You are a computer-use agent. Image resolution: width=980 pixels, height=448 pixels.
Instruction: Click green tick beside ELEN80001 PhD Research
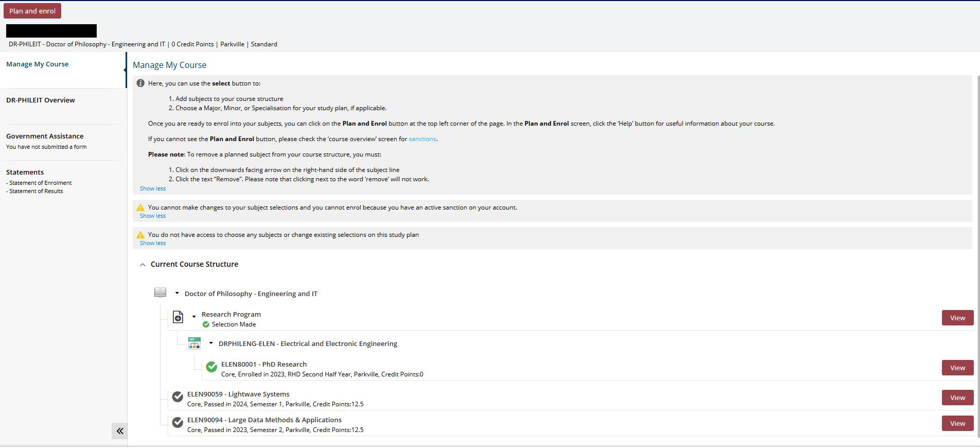[x=211, y=367]
